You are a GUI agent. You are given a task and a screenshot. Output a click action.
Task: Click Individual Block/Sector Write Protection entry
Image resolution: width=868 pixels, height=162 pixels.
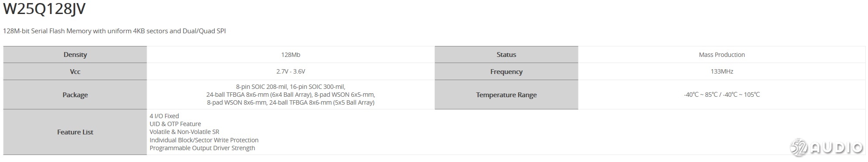(204, 140)
